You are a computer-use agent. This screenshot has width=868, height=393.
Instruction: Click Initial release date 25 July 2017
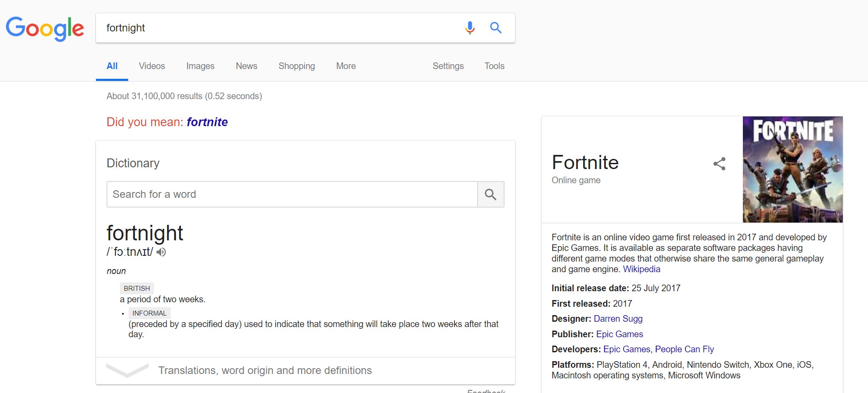(x=616, y=288)
